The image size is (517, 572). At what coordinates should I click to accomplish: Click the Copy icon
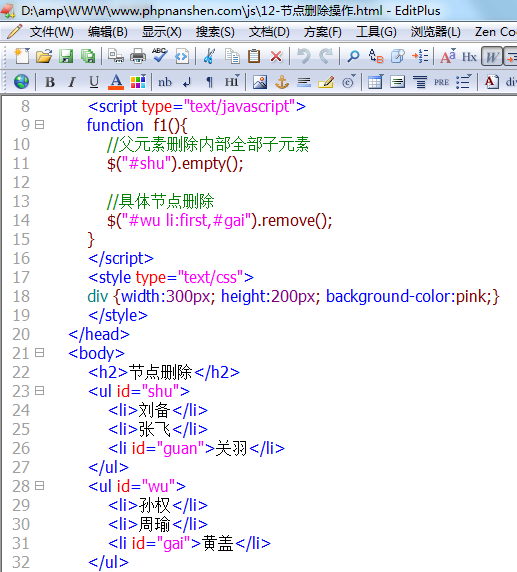(x=232, y=57)
